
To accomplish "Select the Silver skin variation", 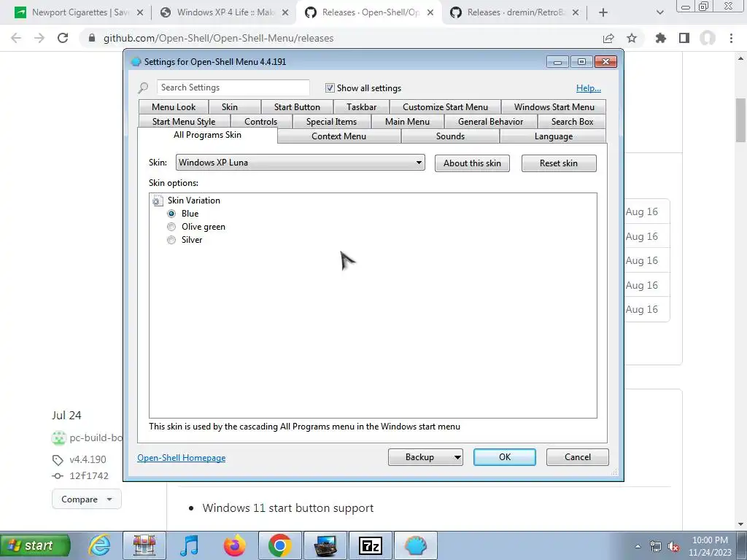I will [171, 240].
